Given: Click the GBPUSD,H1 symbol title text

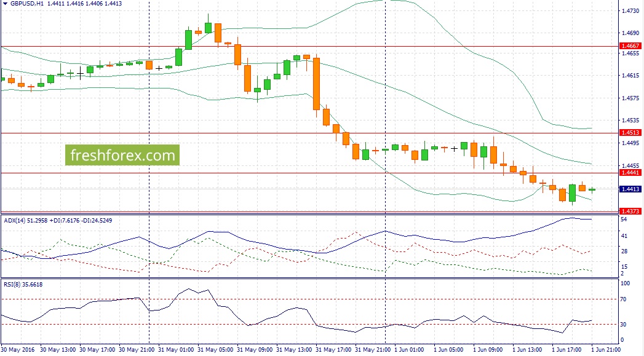Looking at the screenshot, I should [x=27, y=4].
